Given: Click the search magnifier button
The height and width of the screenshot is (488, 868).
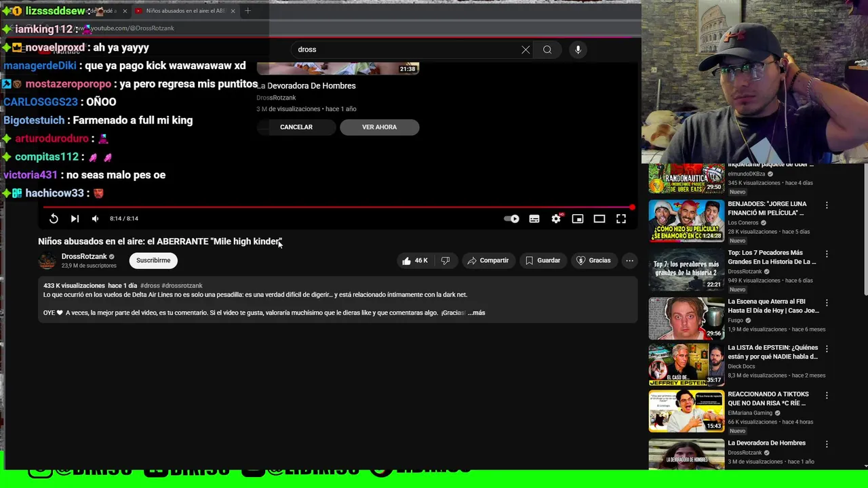Looking at the screenshot, I should click(x=547, y=49).
